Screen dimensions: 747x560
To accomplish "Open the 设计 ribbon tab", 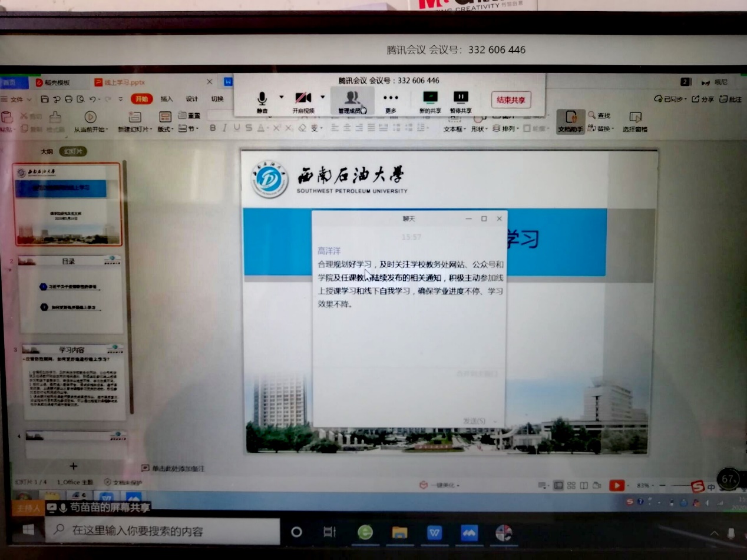I will coord(192,99).
